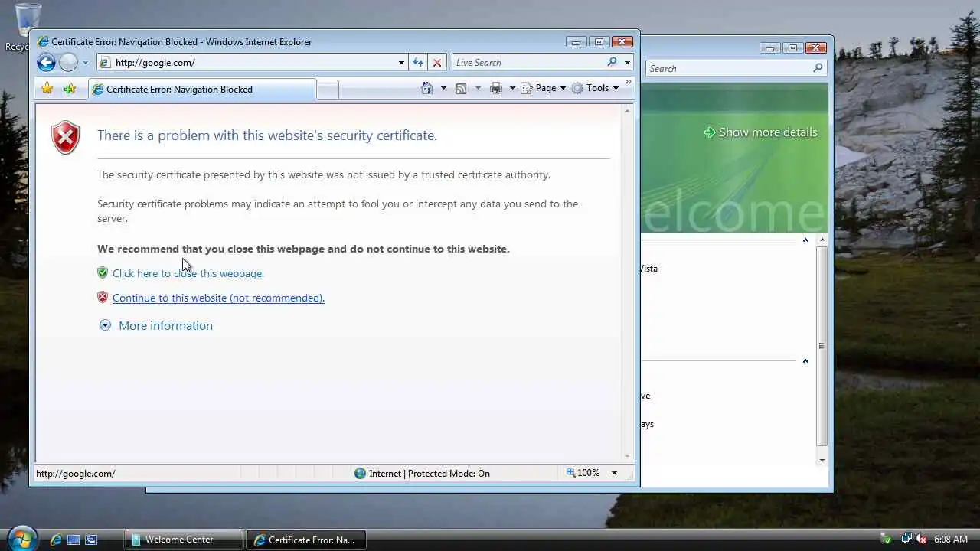Click Show more details in Welcome Center
This screenshot has height=551, width=980.
coord(760,132)
